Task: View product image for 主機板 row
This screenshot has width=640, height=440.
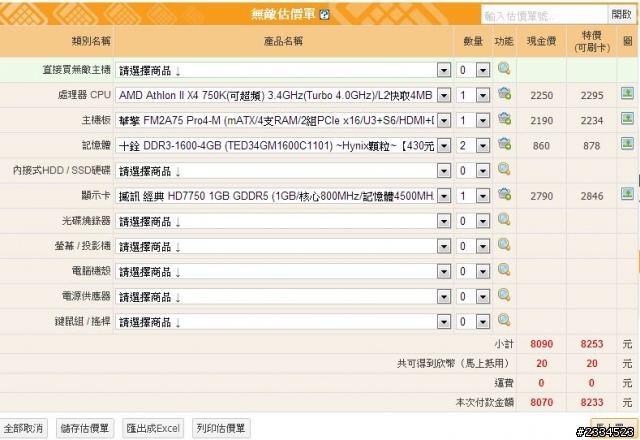Action: [627, 119]
